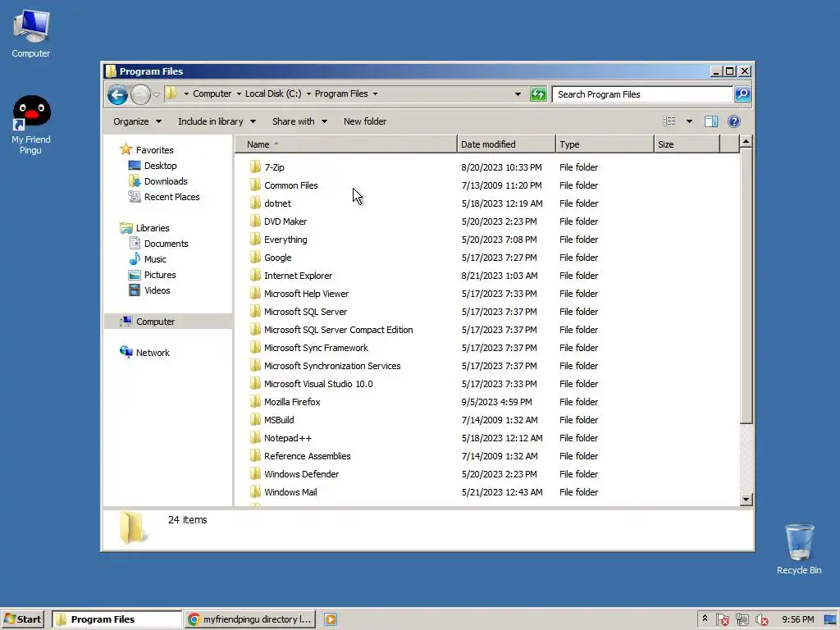
Task: Open Videos library in sidebar
Action: coord(157,290)
